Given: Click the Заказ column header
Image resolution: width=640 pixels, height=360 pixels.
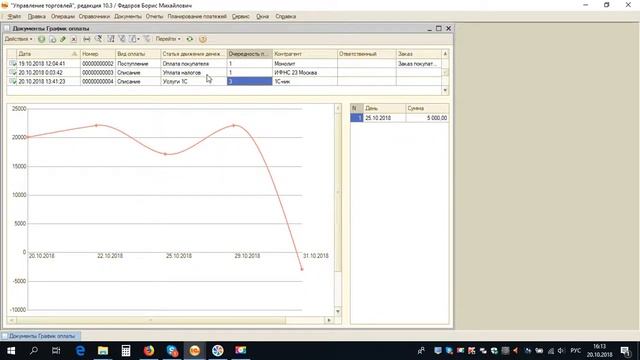Looking at the screenshot, I should point(418,54).
